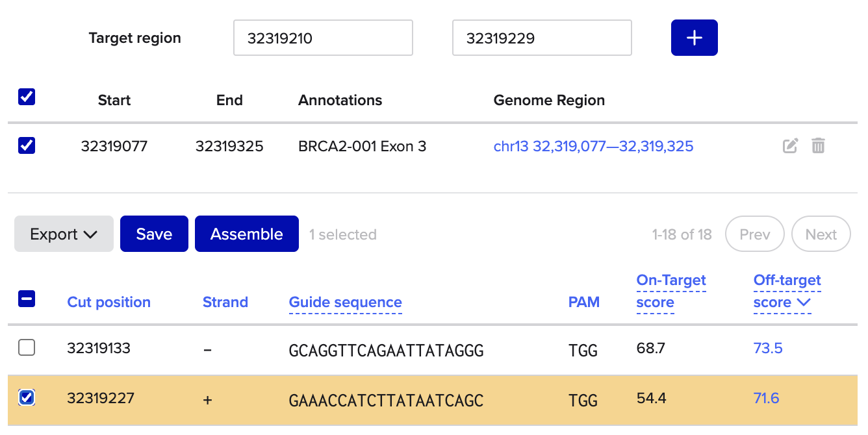Click the Guide sequence column header

pyautogui.click(x=345, y=302)
